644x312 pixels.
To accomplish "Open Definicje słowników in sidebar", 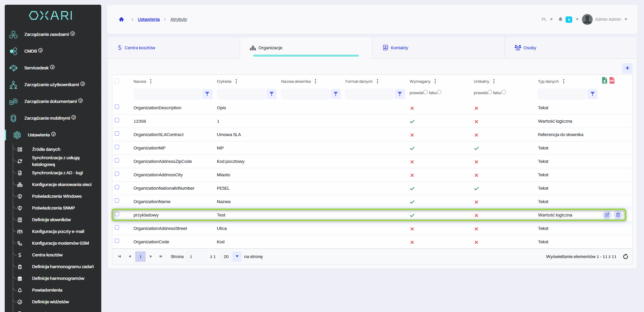I will pos(51,220).
